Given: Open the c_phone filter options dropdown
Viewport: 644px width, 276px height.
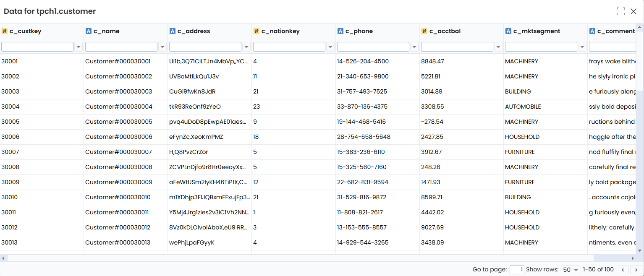Looking at the screenshot, I should click(414, 47).
